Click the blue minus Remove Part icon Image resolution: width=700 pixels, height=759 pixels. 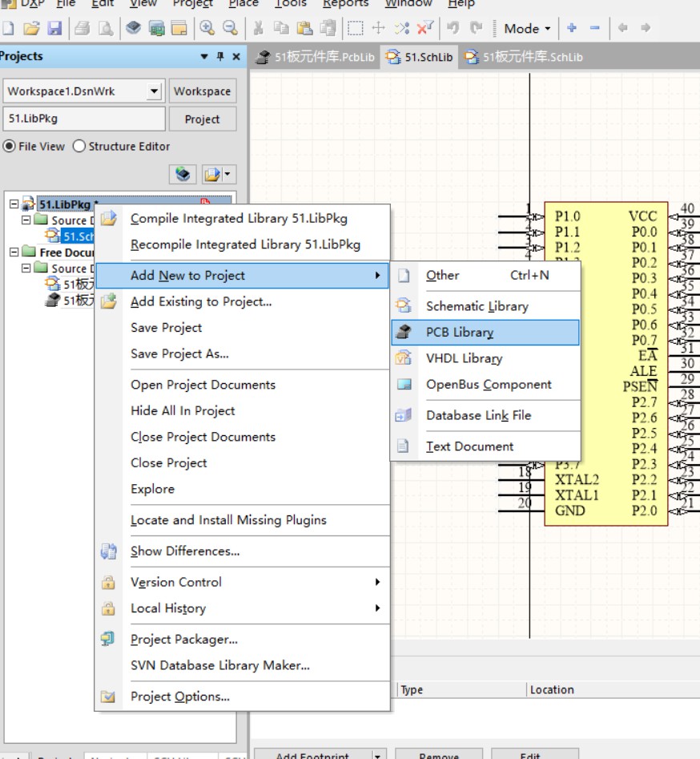(594, 28)
